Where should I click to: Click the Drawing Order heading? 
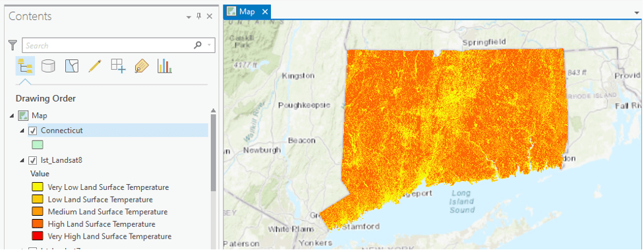(x=45, y=99)
